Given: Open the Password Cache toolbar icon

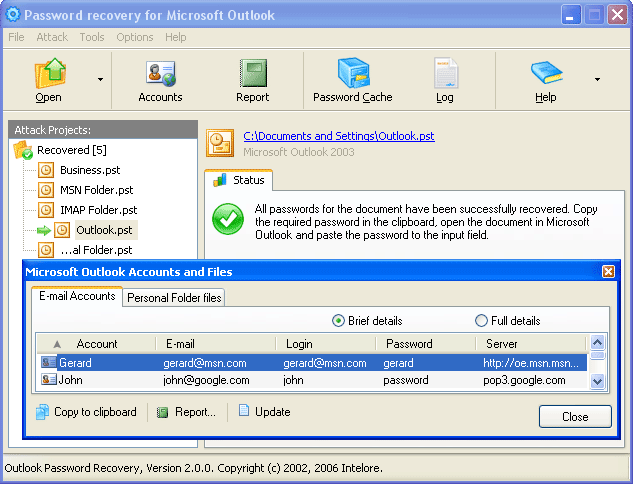Looking at the screenshot, I should click(x=353, y=73).
